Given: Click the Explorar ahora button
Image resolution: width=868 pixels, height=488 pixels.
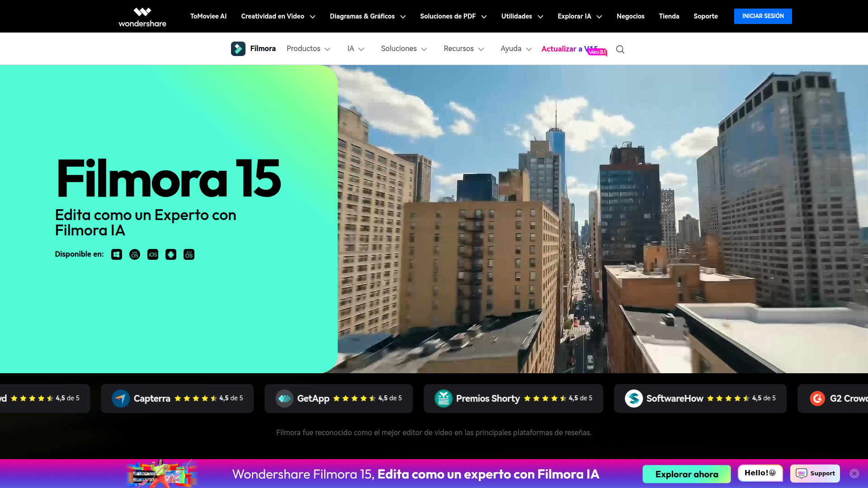Looking at the screenshot, I should coord(686,474).
